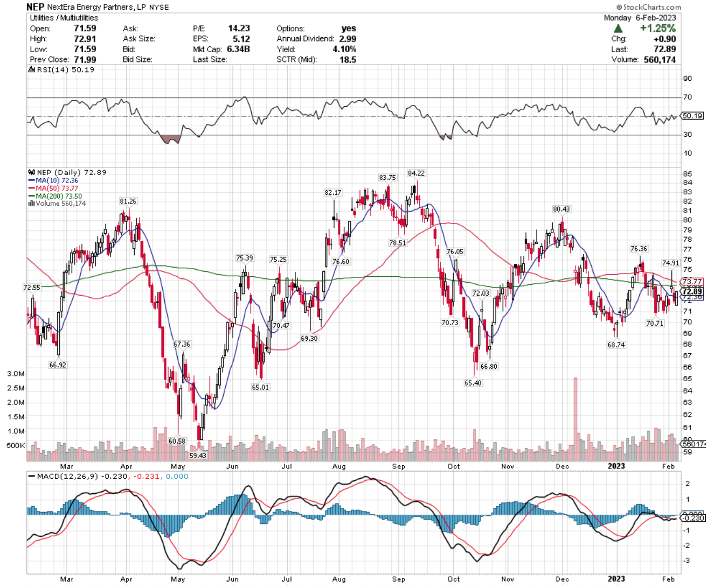Click the 66.92 March low label
The height and width of the screenshot is (588, 721).
click(x=57, y=365)
